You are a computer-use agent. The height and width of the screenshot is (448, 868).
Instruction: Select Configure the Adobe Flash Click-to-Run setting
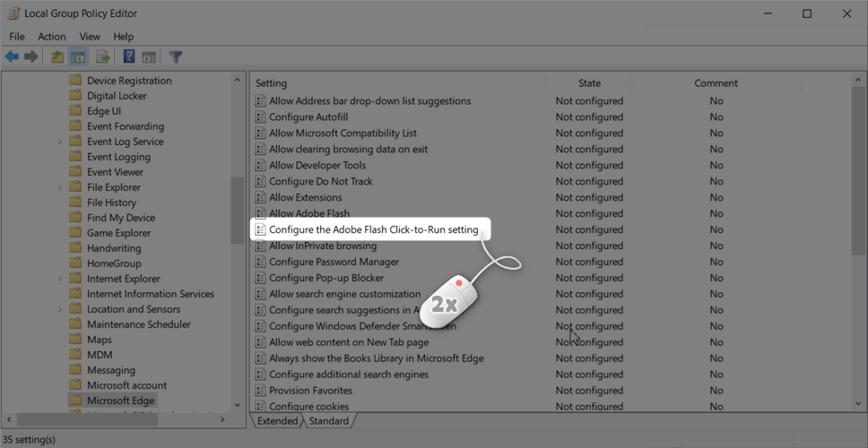tap(373, 229)
